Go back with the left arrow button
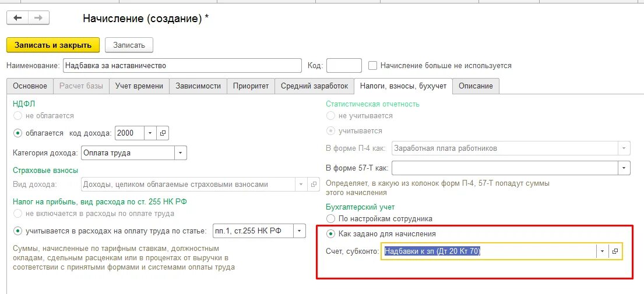Screen dimensions: 644x294 pyautogui.click(x=17, y=18)
